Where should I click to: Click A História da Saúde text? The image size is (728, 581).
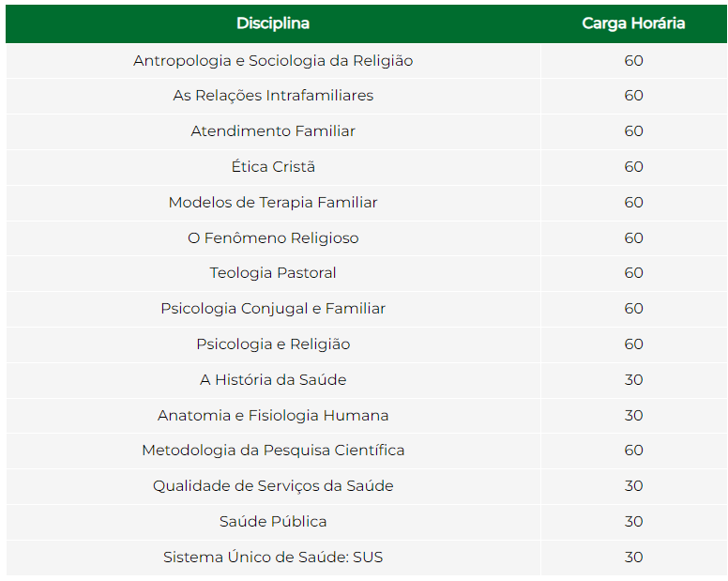[x=273, y=380]
